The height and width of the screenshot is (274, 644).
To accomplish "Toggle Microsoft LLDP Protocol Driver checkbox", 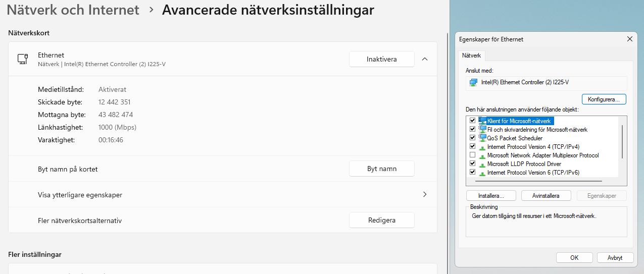I will 472,163.
